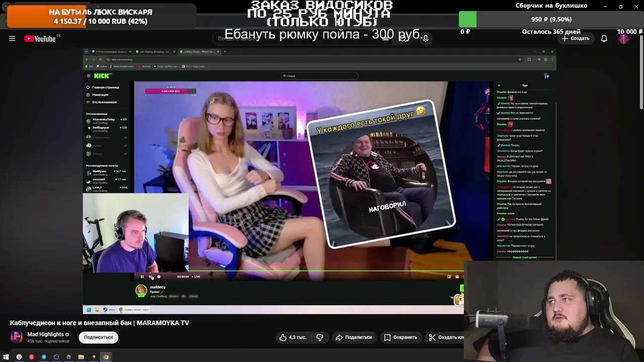
Task: Switch to Just Chatting Streaming browser tab
Action: click(155, 52)
